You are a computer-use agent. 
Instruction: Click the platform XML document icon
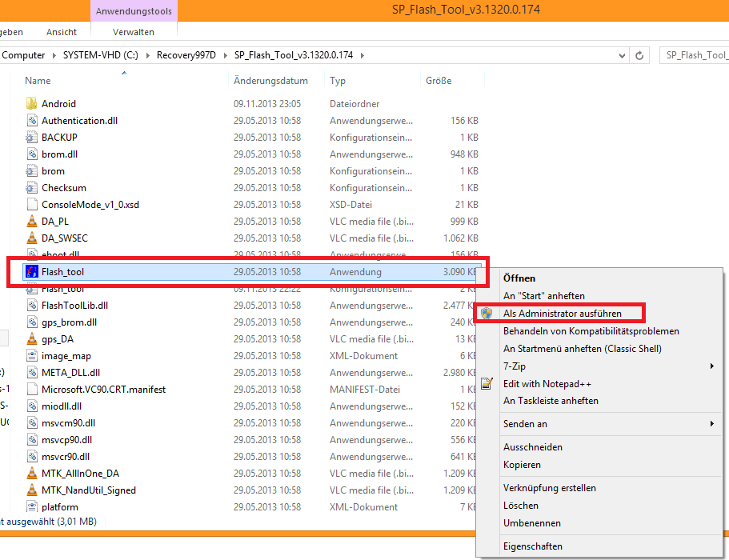32,506
